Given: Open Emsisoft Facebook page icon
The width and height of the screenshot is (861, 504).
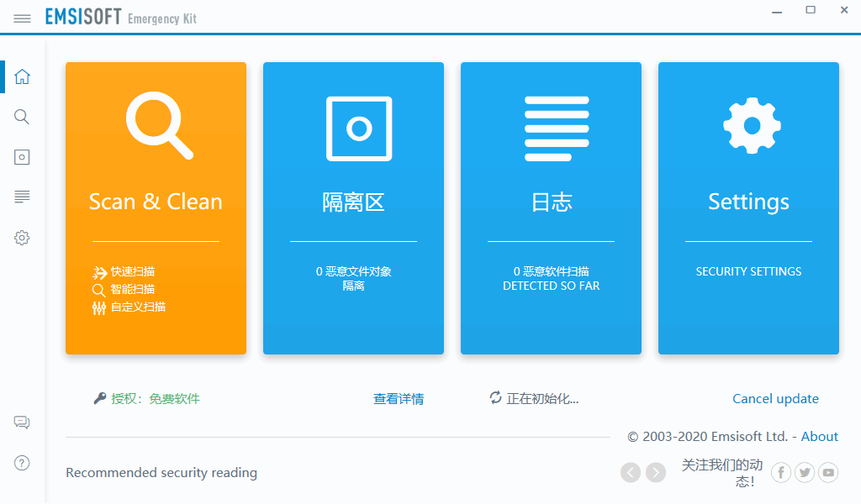Looking at the screenshot, I should (781, 472).
